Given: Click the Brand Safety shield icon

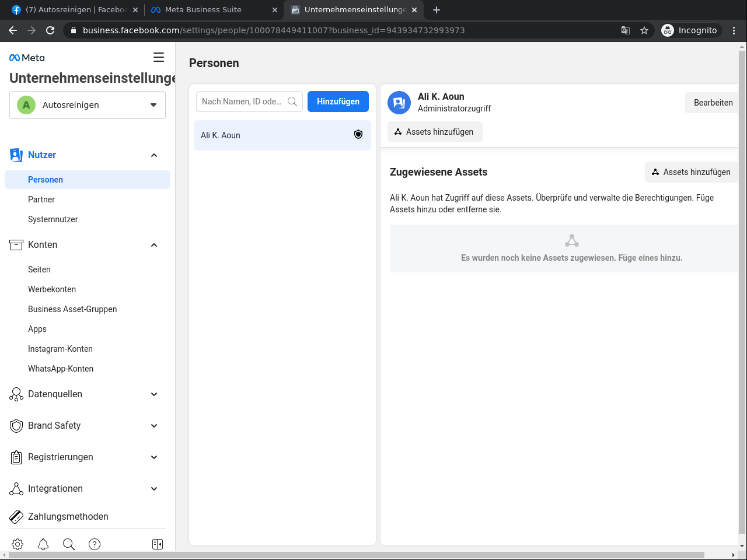Looking at the screenshot, I should [x=16, y=426].
